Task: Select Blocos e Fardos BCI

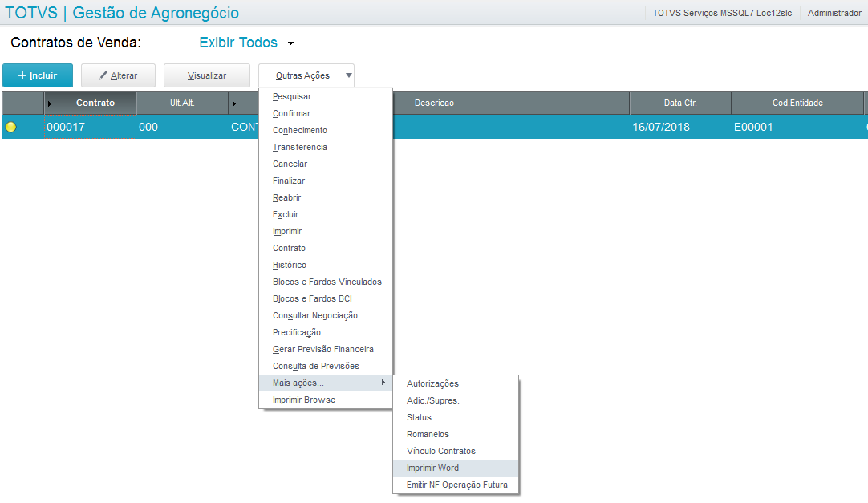Action: (x=326, y=298)
